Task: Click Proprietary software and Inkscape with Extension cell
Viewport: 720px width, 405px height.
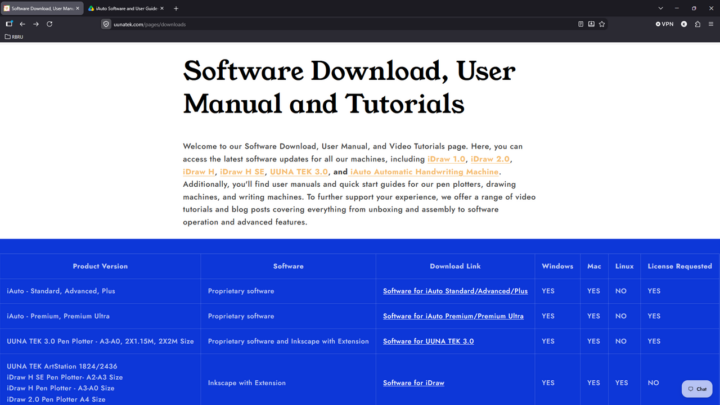Action: tap(288, 341)
